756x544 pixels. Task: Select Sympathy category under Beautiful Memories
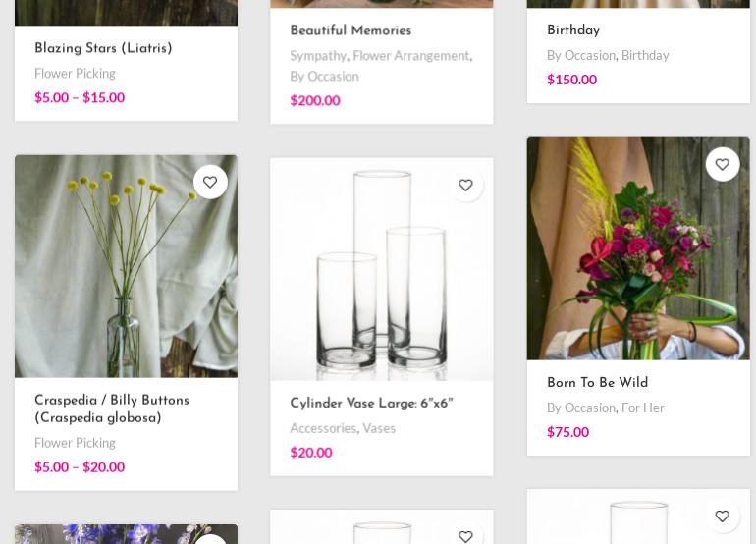point(318,56)
